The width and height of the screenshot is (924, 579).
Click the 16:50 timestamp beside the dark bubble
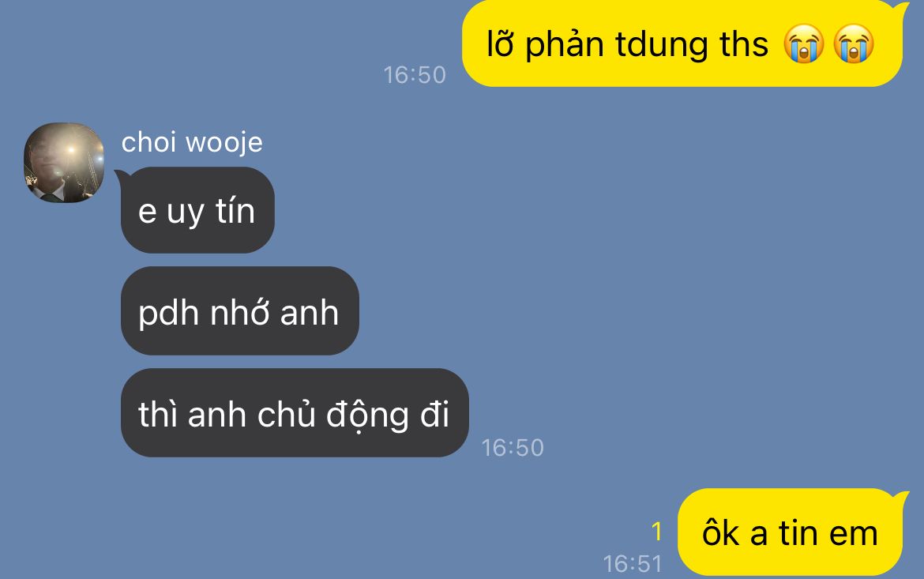pos(512,448)
